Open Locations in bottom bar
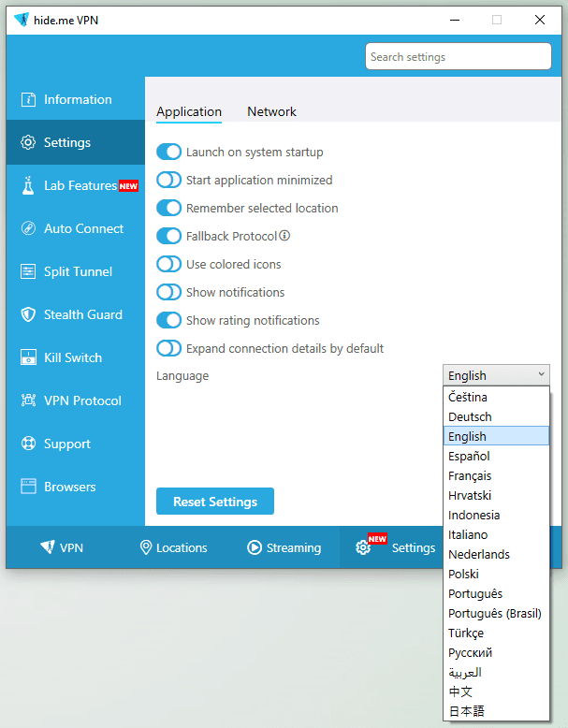 point(173,547)
